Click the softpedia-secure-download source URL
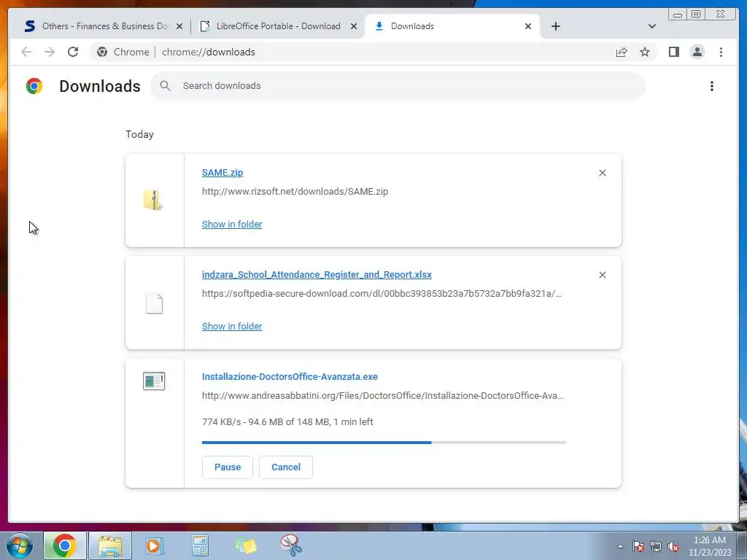Screen dimensions: 747x560 coord(382,293)
